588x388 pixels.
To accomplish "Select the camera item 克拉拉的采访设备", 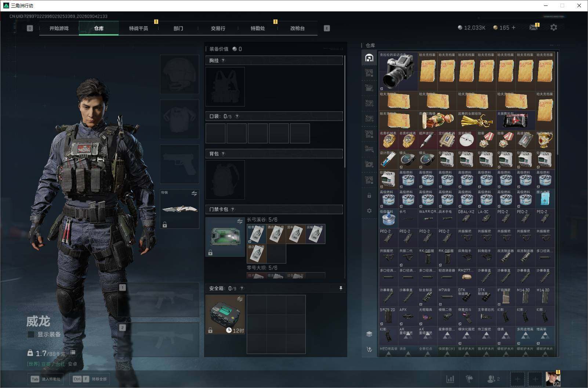I will click(x=398, y=71).
